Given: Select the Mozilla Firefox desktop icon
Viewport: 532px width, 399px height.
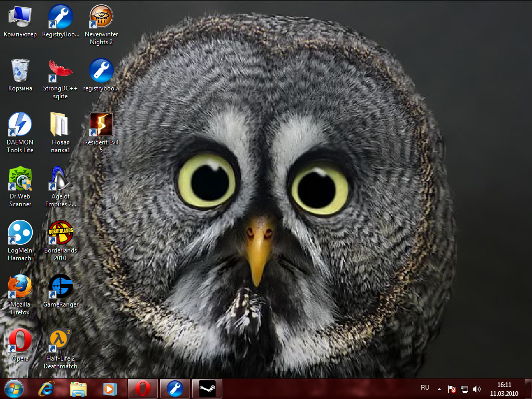Looking at the screenshot, I should click(20, 295).
